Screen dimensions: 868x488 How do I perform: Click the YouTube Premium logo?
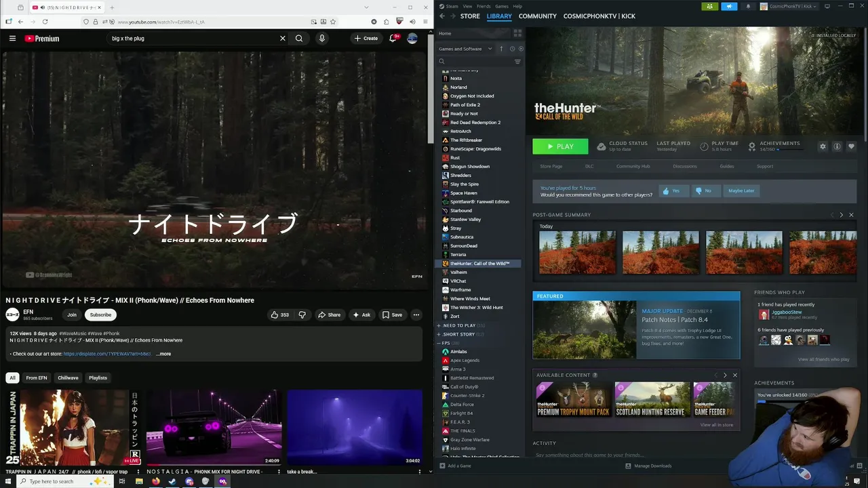tap(42, 39)
